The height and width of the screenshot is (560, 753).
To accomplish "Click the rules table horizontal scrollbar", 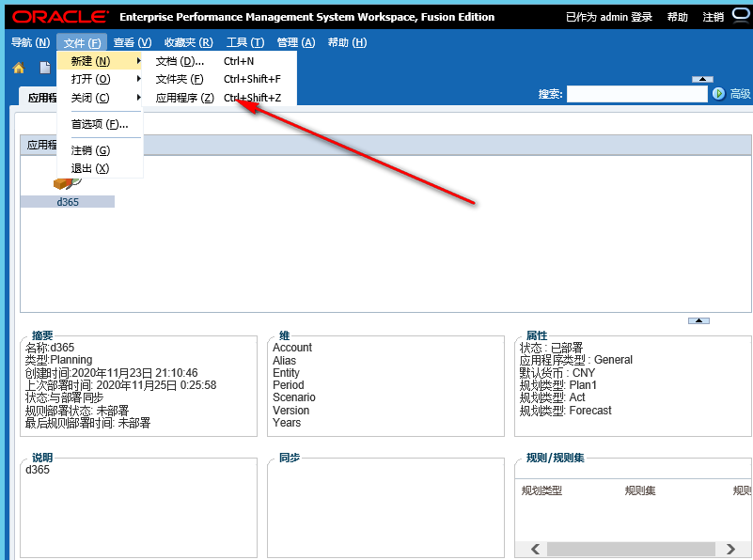I will coord(633,549).
